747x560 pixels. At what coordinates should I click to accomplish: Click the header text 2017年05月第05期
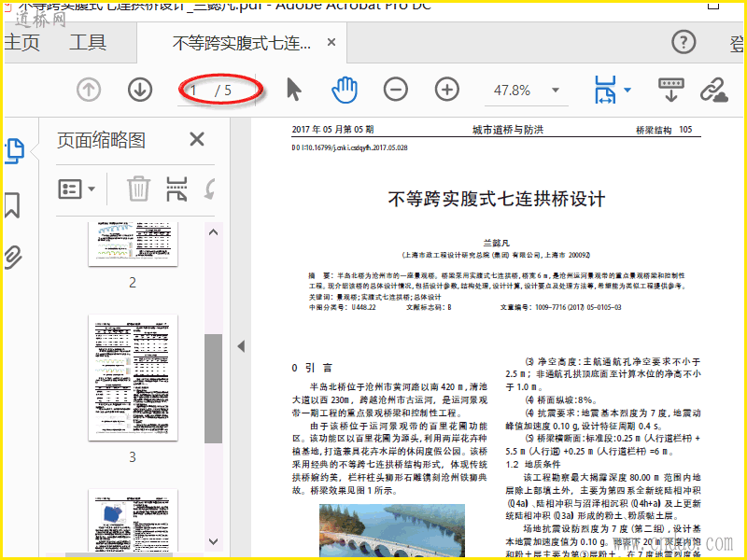click(332, 130)
